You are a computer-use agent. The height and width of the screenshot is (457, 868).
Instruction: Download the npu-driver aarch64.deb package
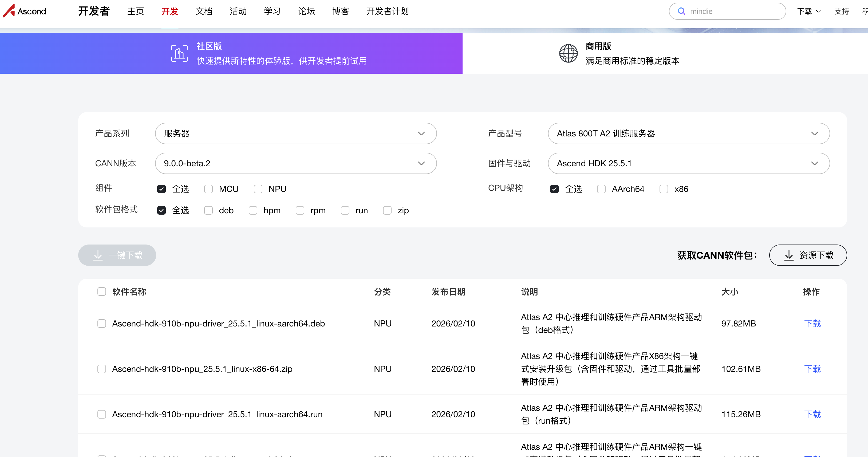(x=812, y=324)
